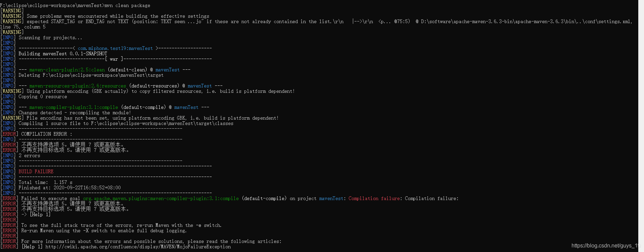Click the 'mvn clean package' command text
This screenshot has height=252, width=644.
pos(127,5)
